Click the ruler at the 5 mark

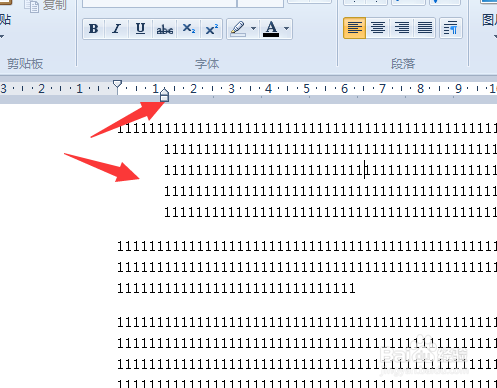tap(306, 89)
